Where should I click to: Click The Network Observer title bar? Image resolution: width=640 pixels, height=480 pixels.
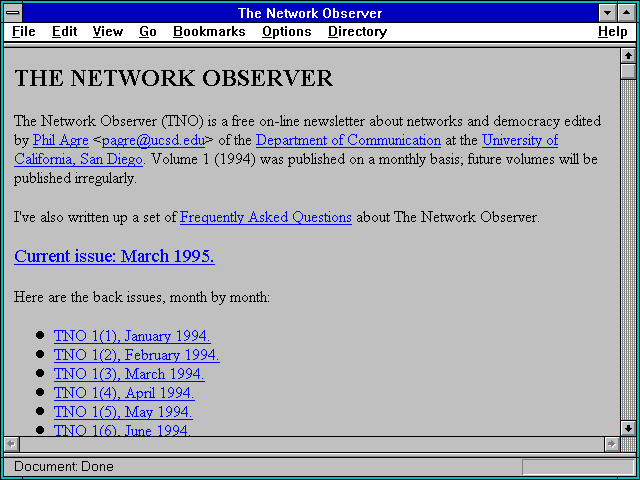tap(310, 13)
